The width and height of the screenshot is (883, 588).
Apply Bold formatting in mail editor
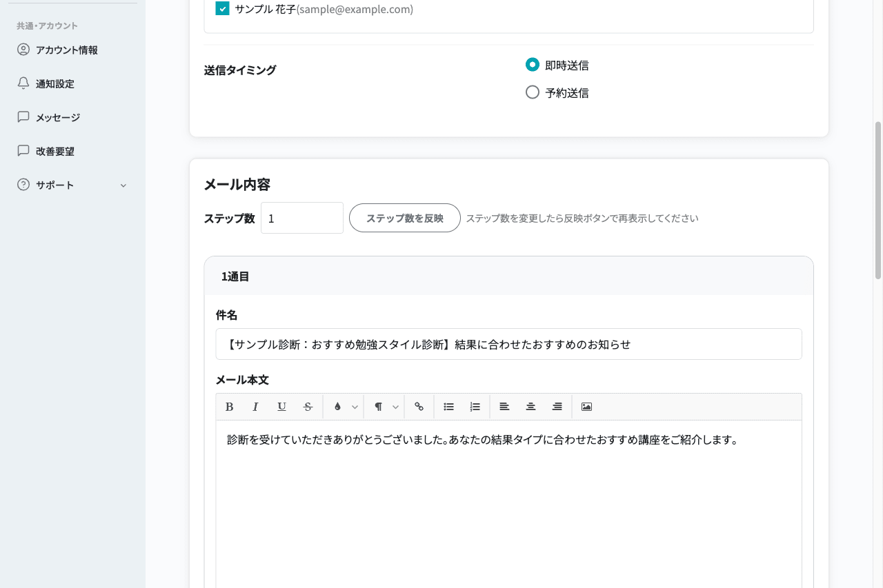[x=230, y=407]
